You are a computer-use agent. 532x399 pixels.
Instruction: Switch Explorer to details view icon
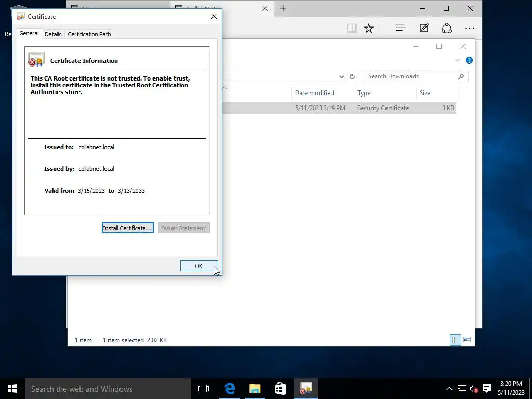pos(456,340)
